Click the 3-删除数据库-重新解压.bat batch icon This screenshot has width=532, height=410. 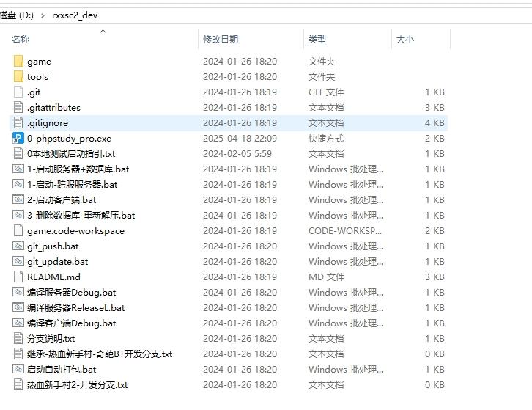point(18,215)
